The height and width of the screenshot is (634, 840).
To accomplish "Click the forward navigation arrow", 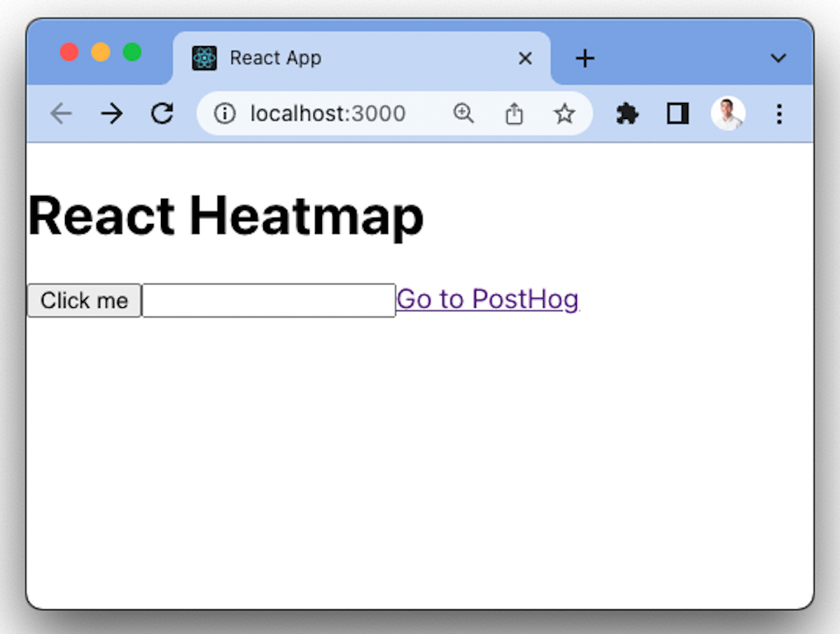I will click(111, 113).
